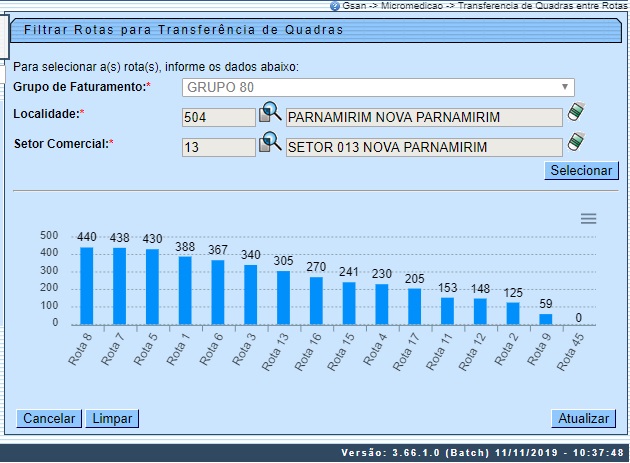Click the 300 y-axis tick label

[x=49, y=270]
